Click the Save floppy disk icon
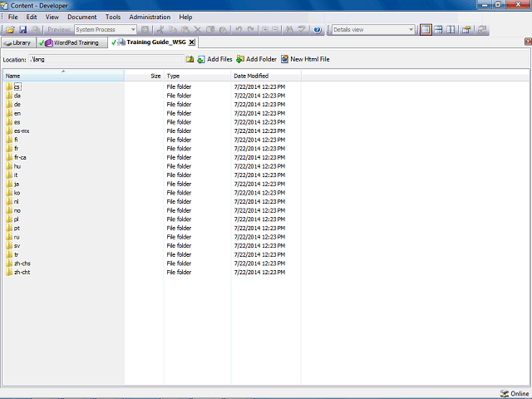Screen dimensions: 532x399 point(22,30)
